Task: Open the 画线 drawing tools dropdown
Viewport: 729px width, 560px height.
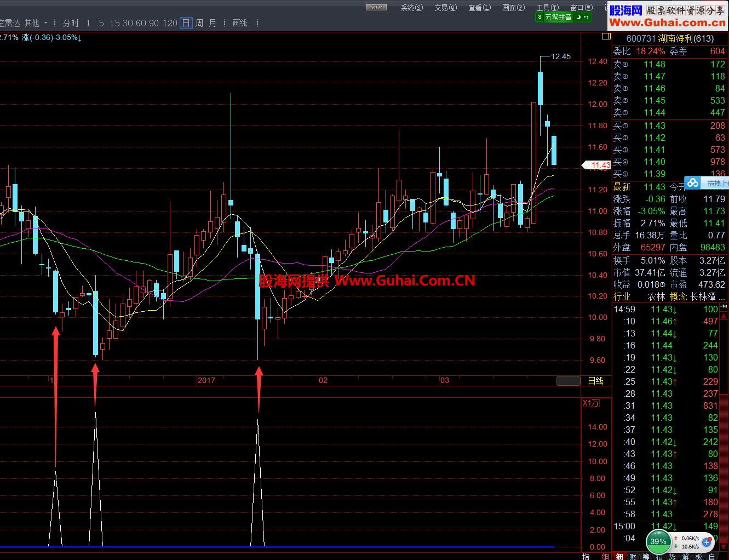Action: point(240,23)
